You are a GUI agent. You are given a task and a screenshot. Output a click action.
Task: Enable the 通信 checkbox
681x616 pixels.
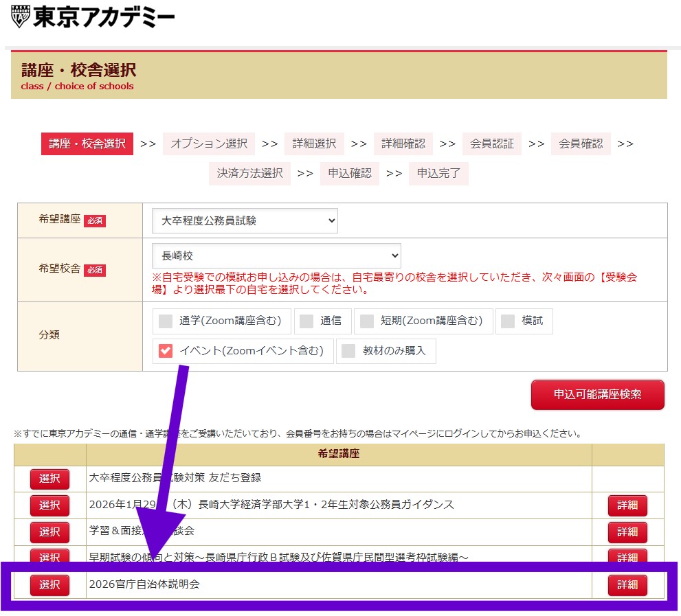click(306, 321)
